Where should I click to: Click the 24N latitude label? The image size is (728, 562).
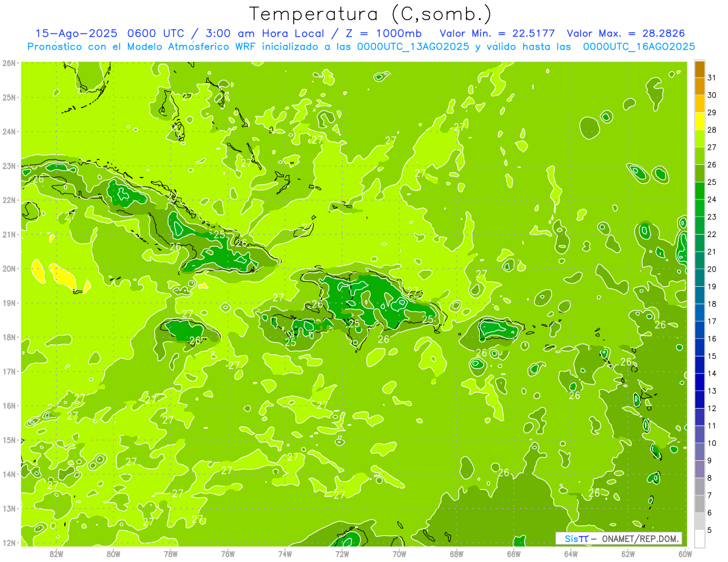9,132
